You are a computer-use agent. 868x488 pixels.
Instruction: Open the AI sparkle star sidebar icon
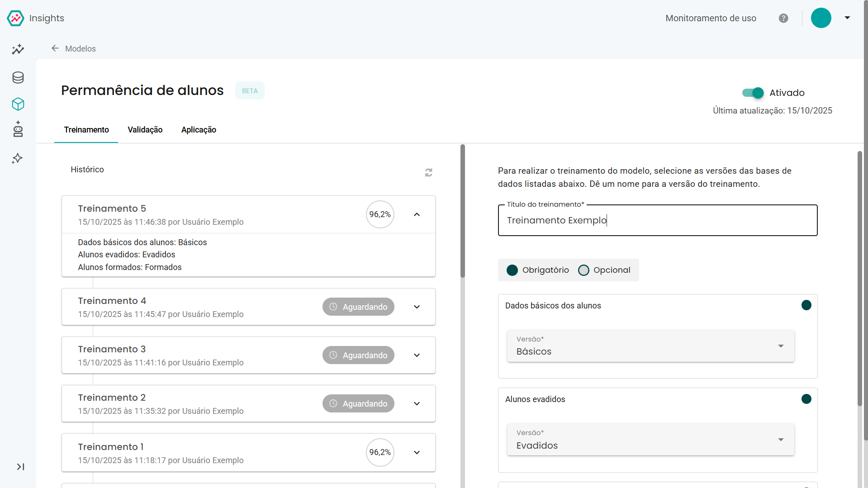click(x=17, y=158)
